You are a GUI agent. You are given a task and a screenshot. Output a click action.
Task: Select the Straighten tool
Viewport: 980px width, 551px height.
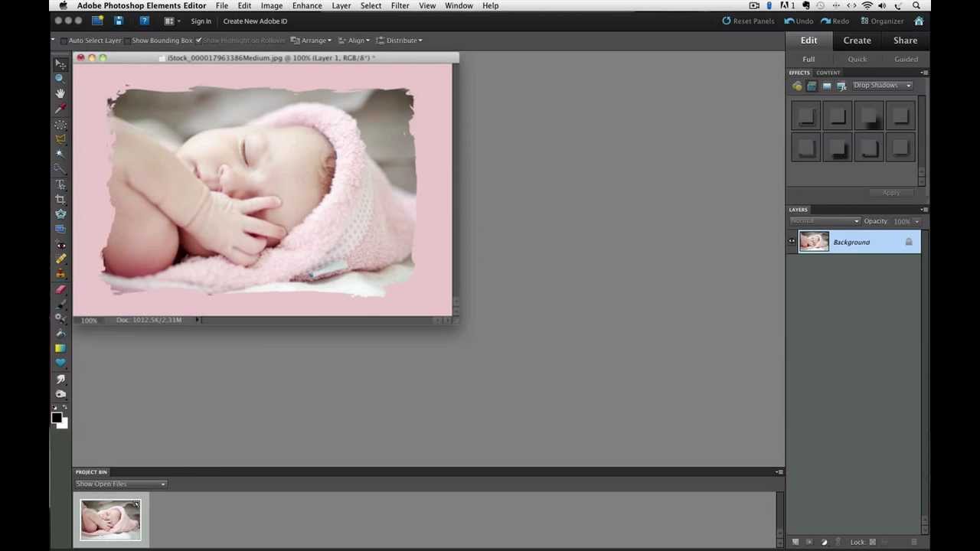pos(60,229)
